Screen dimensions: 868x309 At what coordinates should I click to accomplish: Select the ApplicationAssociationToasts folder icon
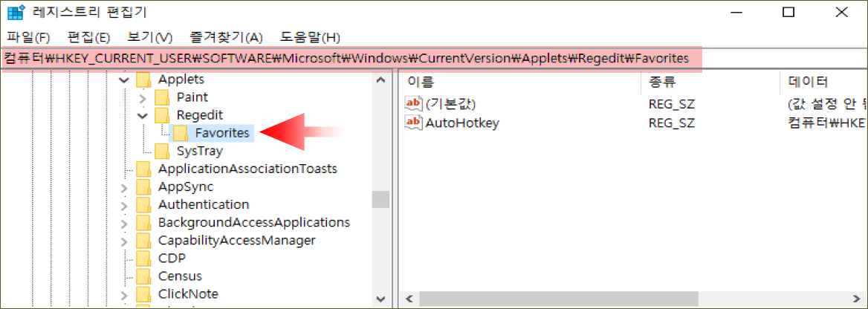pos(143,169)
